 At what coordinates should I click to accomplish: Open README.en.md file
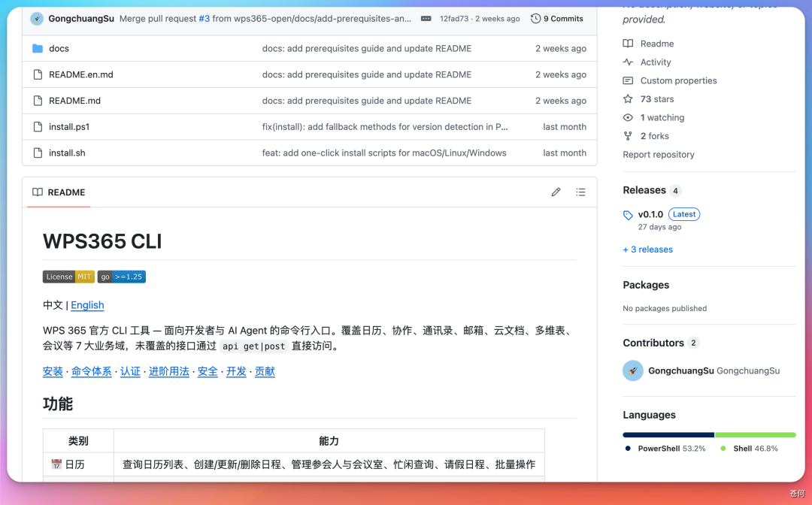80,74
